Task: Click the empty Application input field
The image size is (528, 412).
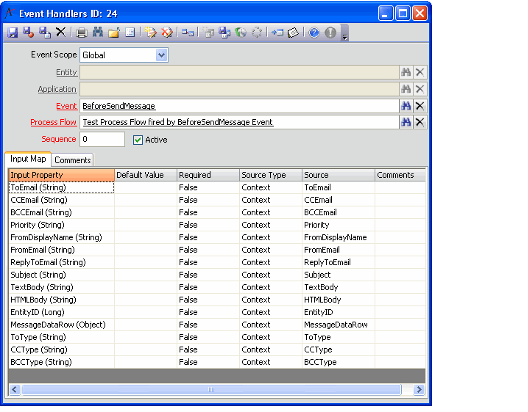Action: click(239, 89)
